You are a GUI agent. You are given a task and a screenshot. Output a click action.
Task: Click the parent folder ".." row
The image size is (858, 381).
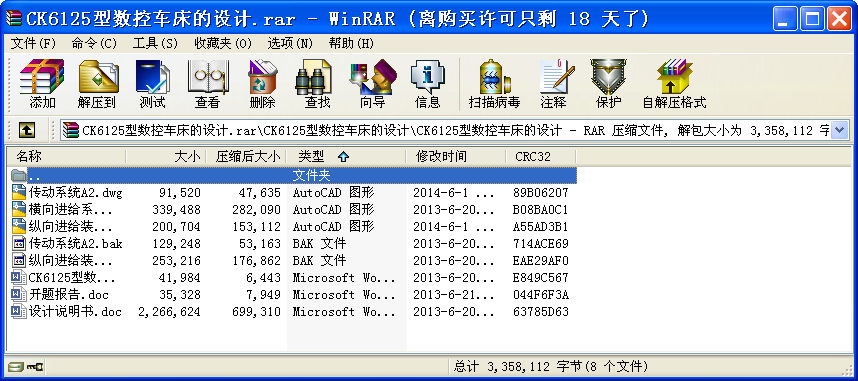coord(293,175)
